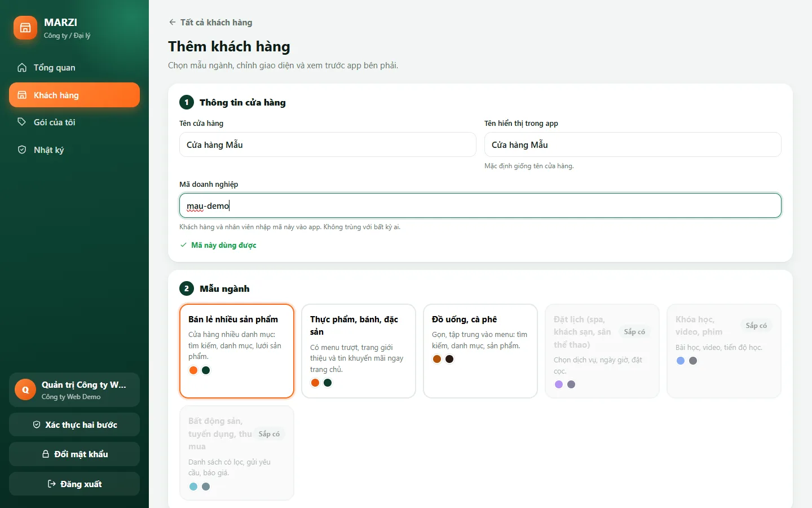
Task: Choose the Thực phẩm, bánh, đặc sản template
Action: click(359, 351)
